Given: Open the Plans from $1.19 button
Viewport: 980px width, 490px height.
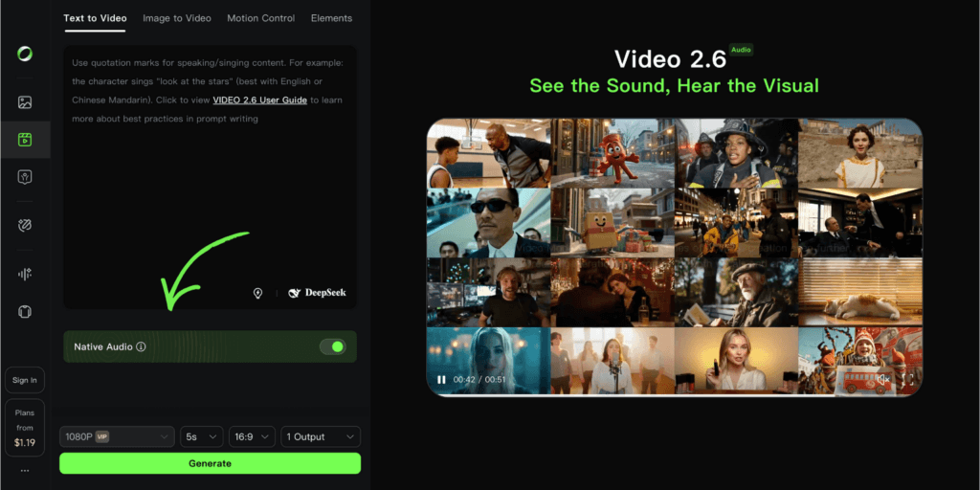Looking at the screenshot, I should click(25, 428).
